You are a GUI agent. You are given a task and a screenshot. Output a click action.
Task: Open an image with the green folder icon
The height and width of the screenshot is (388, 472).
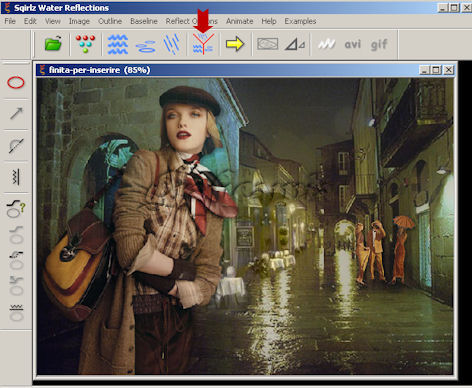coord(53,44)
